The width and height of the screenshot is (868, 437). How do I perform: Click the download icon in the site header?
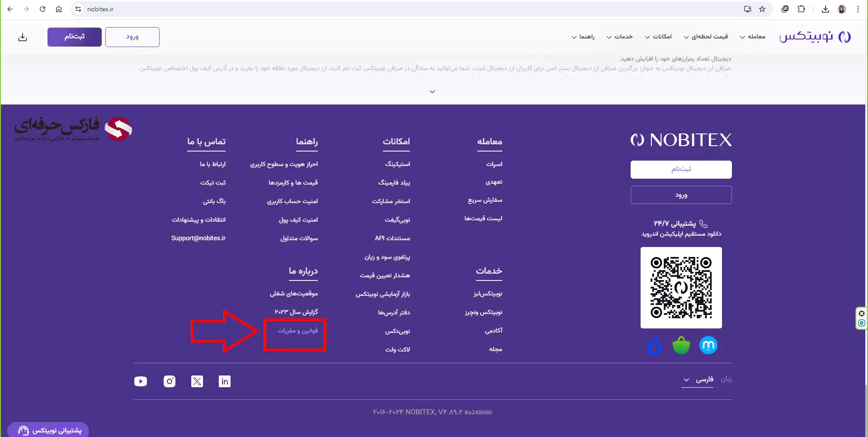(23, 37)
